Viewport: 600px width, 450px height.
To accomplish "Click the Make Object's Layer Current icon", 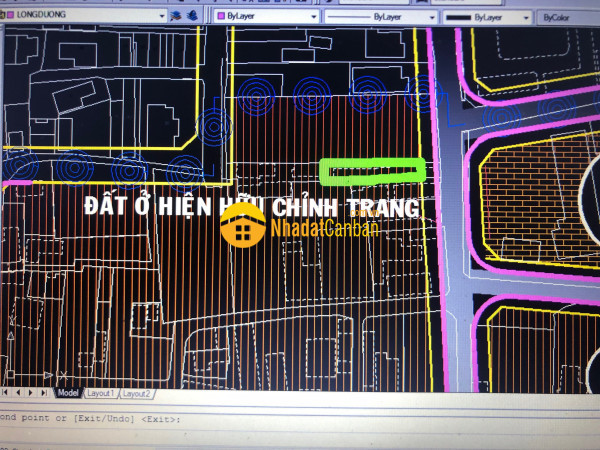I will pos(177,17).
